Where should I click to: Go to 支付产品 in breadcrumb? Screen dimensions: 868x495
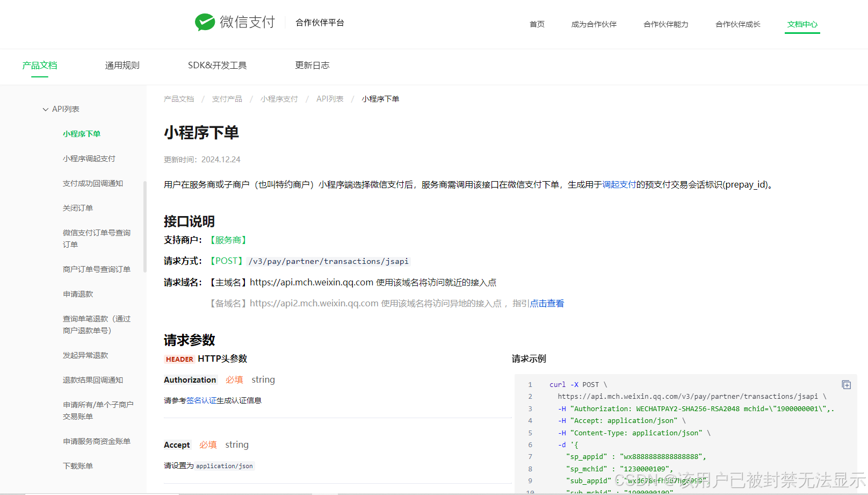tap(227, 99)
